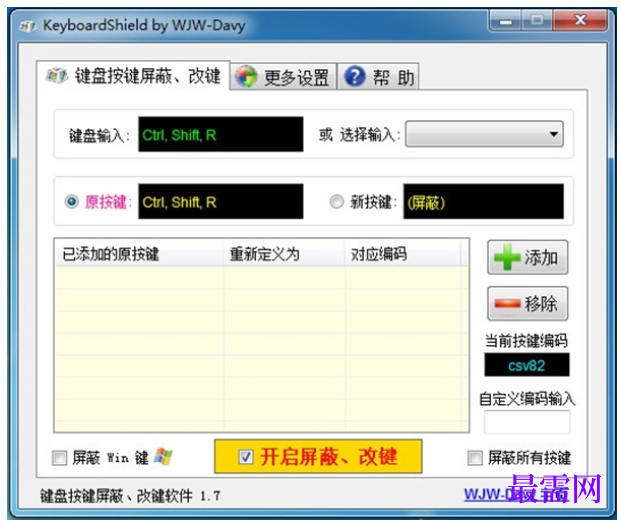Open the WJW-Davy link at bottom right
Screen dimensions: 620x520
coord(516,494)
